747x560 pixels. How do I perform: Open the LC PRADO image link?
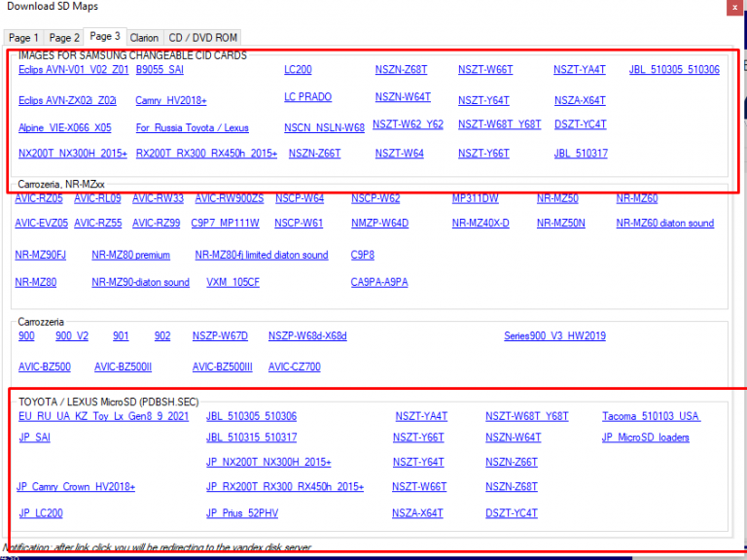point(307,97)
